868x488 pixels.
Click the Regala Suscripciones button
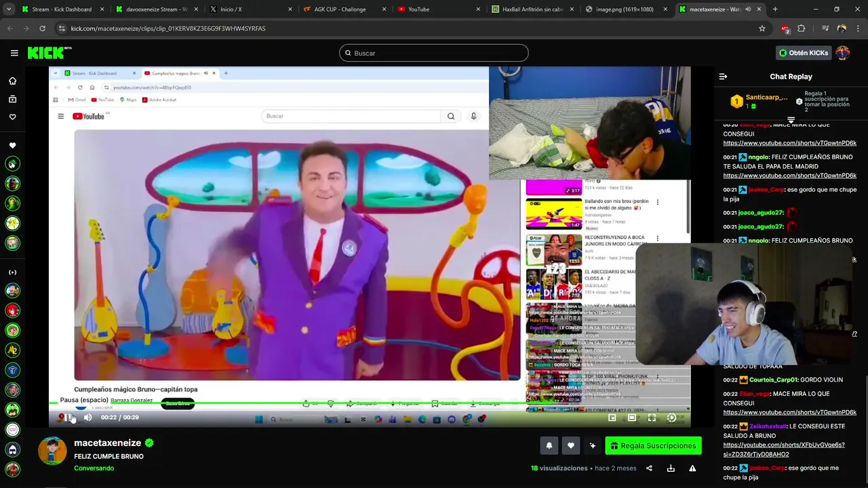(x=653, y=445)
